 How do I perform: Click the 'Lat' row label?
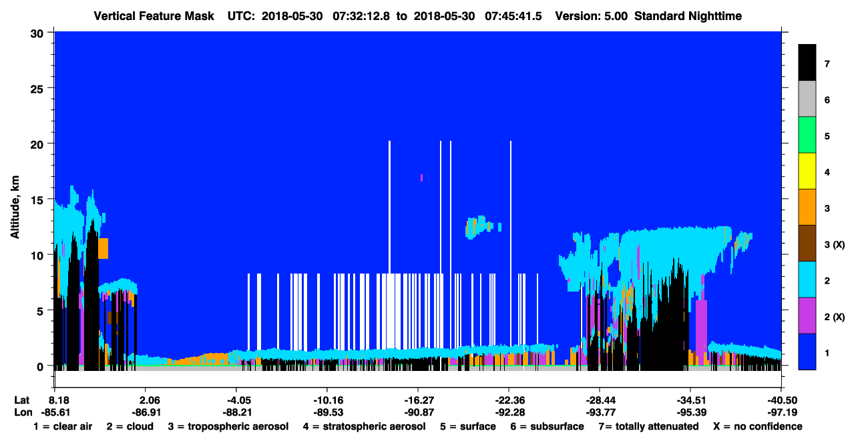click(x=22, y=400)
